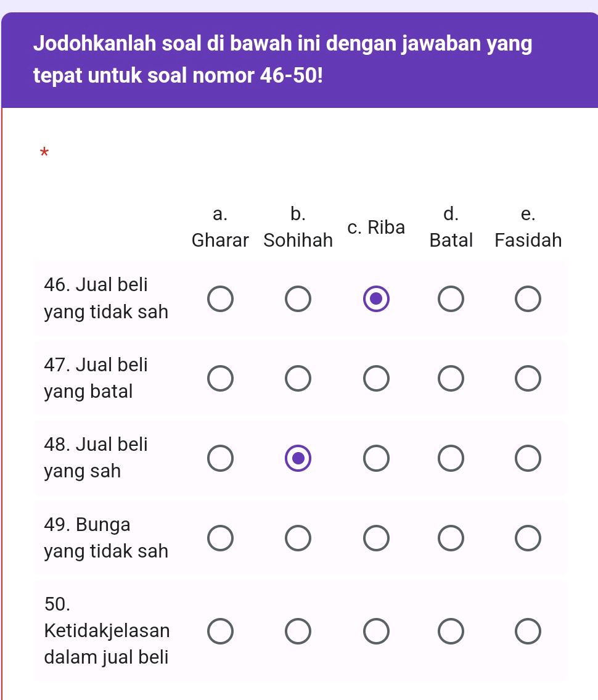Select Riba for question 50

coord(376,631)
